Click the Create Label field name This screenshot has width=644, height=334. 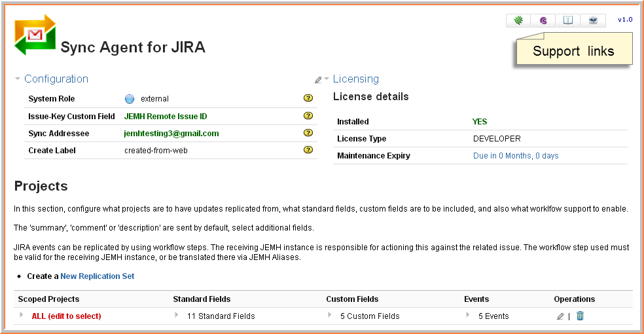coord(52,151)
